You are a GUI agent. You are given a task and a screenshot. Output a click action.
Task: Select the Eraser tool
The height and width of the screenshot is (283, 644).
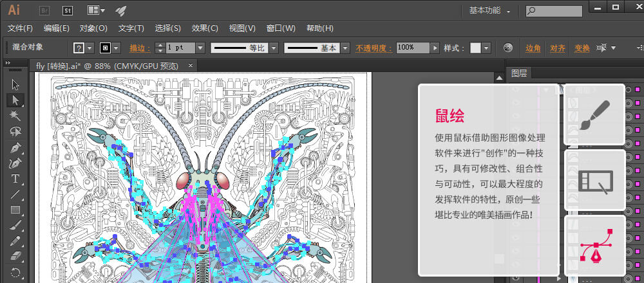(x=15, y=256)
